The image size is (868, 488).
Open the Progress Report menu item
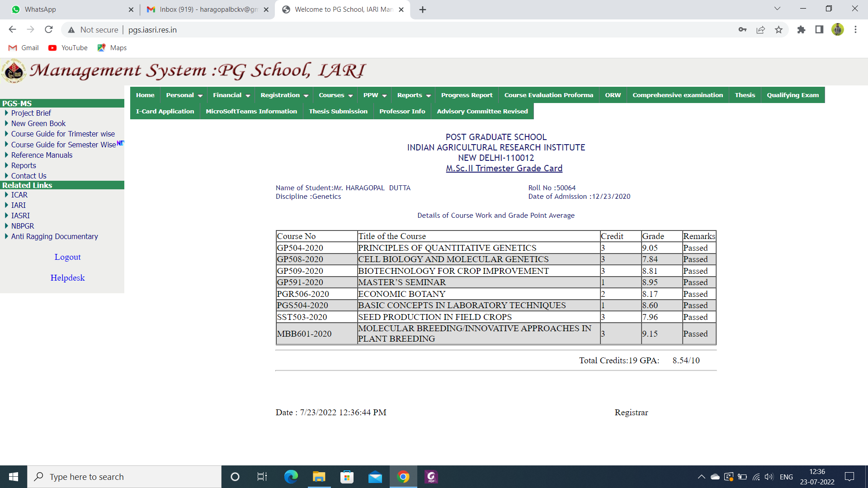point(467,95)
